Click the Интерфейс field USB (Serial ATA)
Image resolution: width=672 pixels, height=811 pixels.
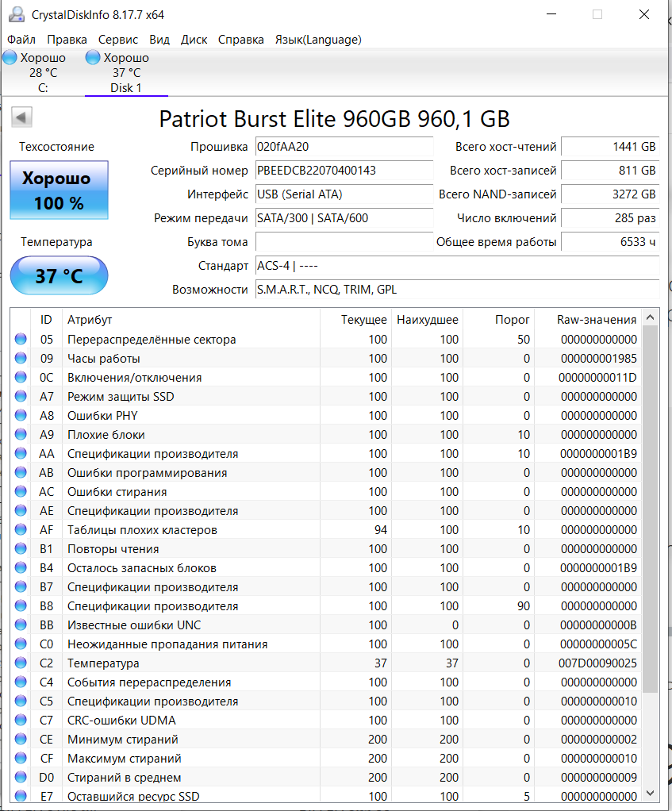pyautogui.click(x=344, y=194)
